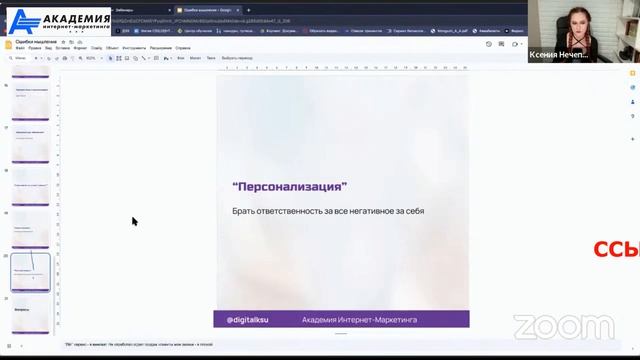Click the Google Slides home icon
The image size is (640, 360).
coord(8,44)
